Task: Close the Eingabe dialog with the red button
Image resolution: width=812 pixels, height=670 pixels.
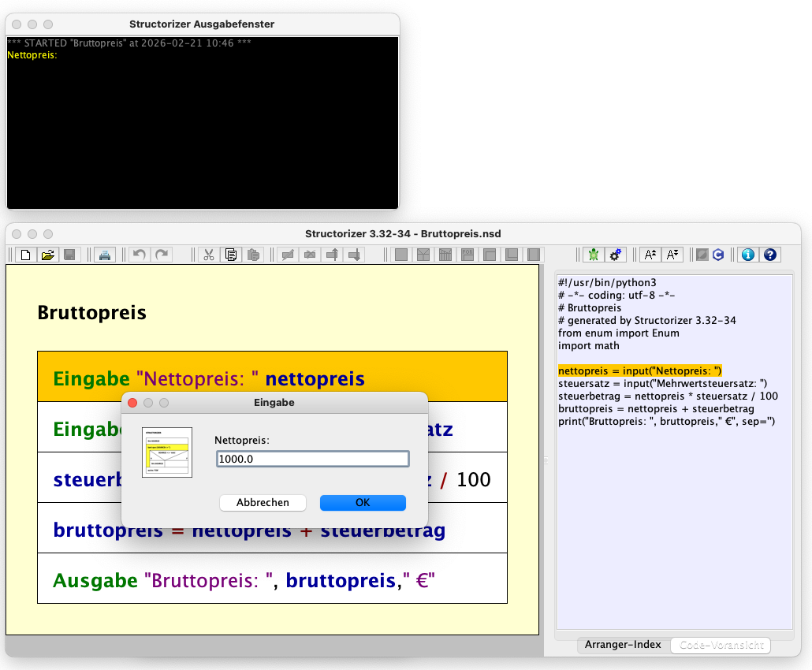Action: (132, 403)
